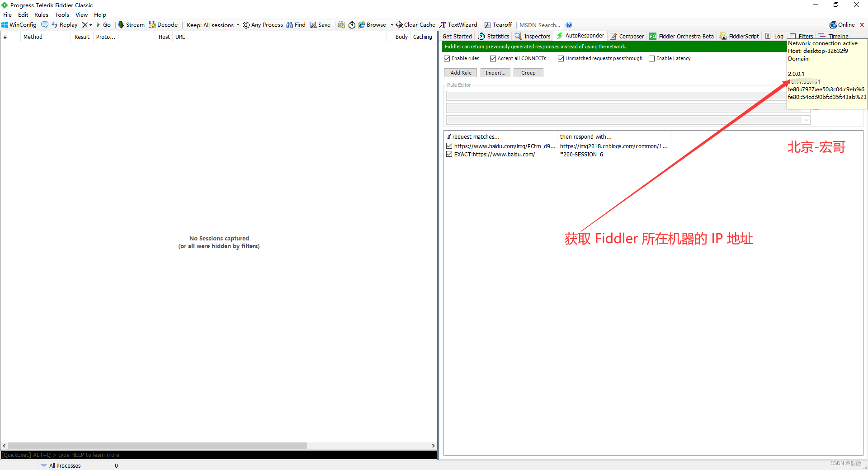
Task: Tearoff the inspector panel
Action: coord(498,25)
